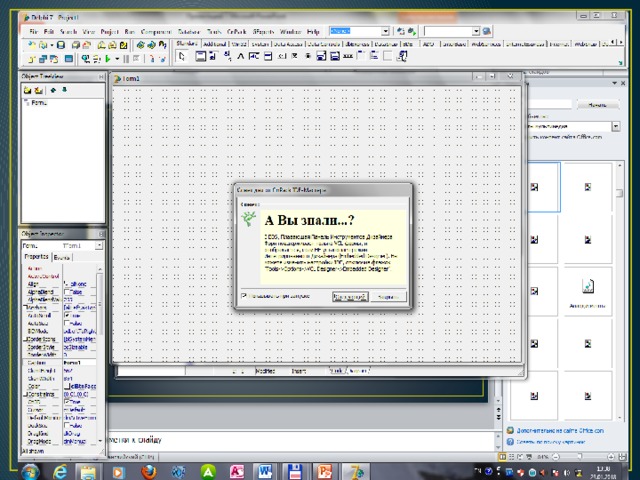Screen dimensions: 640x480
Task: Select the ScrollBar component icon
Action: pyautogui.click(x=348, y=56)
